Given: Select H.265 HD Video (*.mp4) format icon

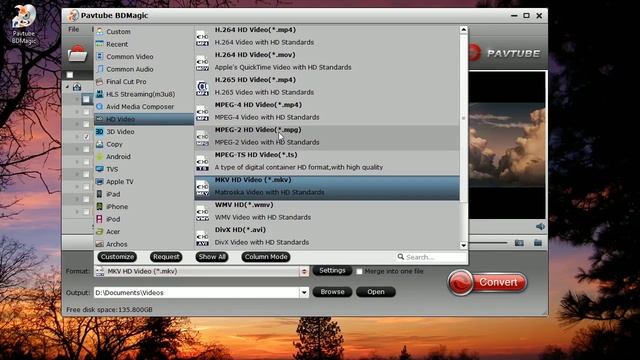Looking at the screenshot, I should pyautogui.click(x=202, y=88).
